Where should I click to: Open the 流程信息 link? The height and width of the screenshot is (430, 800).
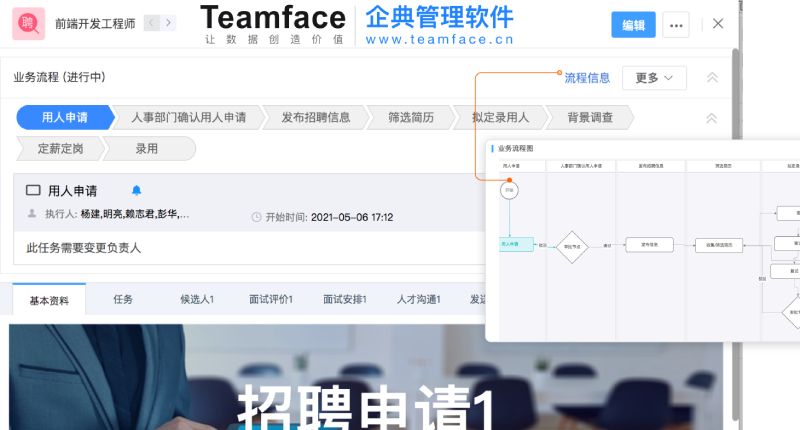tap(587, 78)
